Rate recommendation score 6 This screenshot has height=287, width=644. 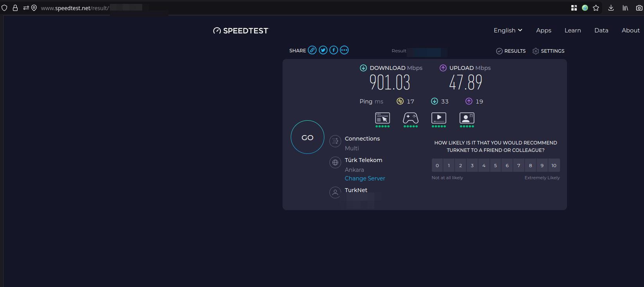tap(507, 165)
